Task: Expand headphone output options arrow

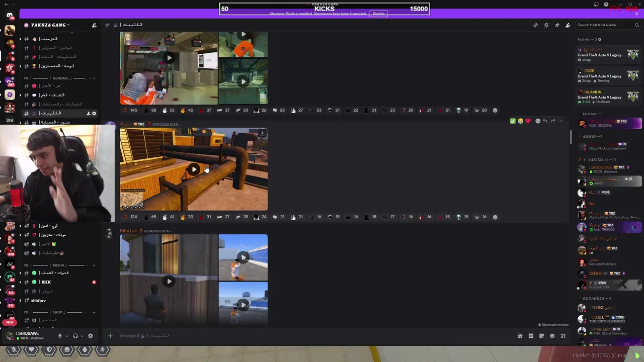Action: pyautogui.click(x=82, y=336)
